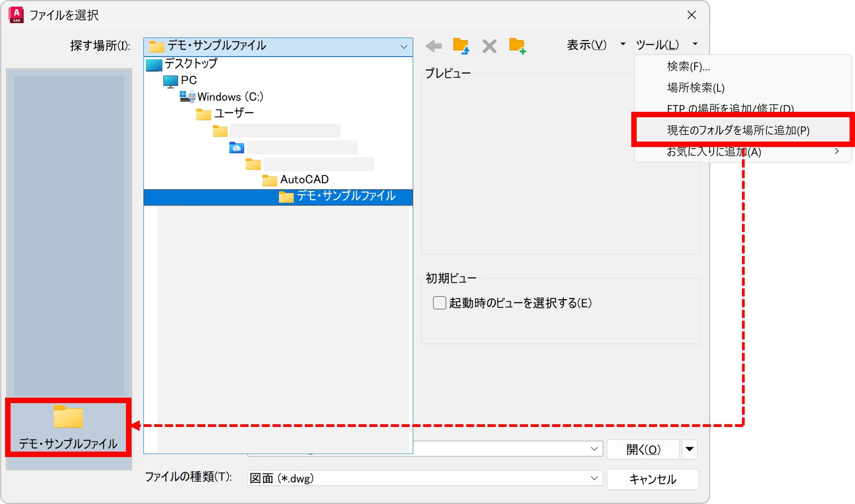The width and height of the screenshot is (855, 504).
Task: Select the PC node in location tree
Action: click(x=188, y=81)
